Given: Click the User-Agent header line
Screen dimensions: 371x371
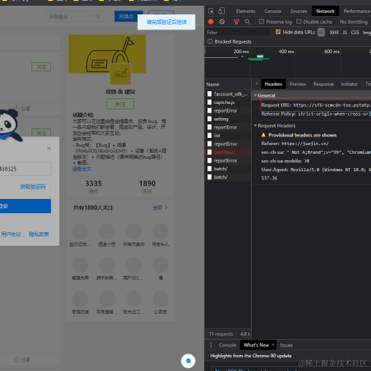Looking at the screenshot, I should click(316, 169).
